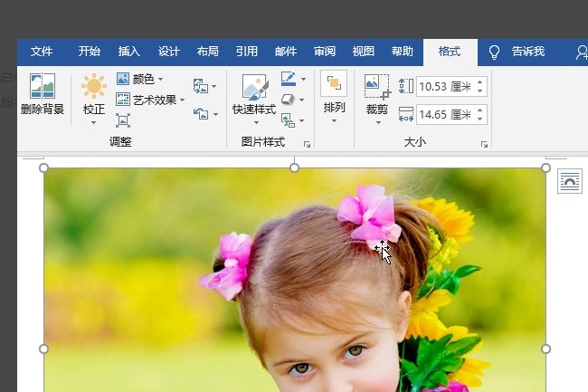Switch to the Mailings (邮件) tab
Viewport: 588px width, 392px height.
[x=286, y=52]
